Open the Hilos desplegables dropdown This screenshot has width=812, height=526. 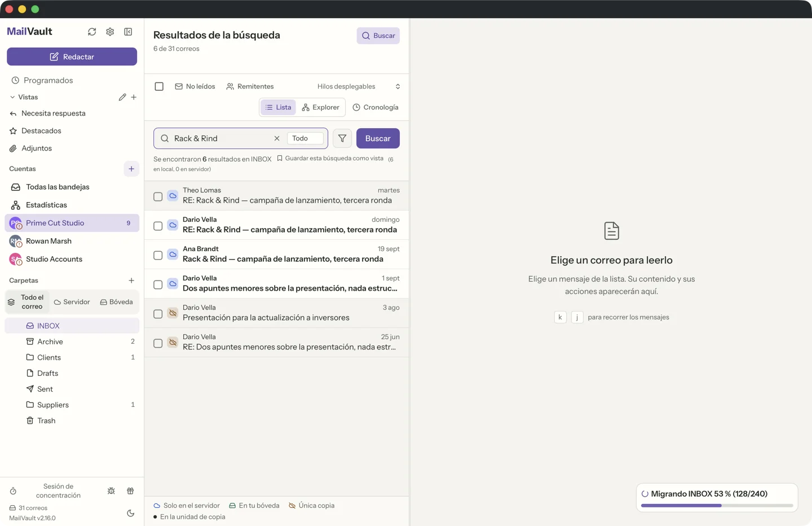pyautogui.click(x=359, y=86)
